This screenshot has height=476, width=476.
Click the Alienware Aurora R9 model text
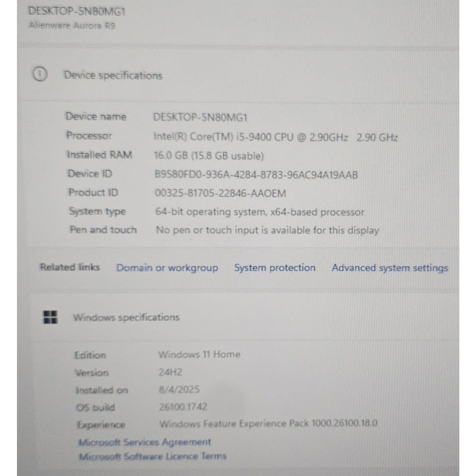[72, 26]
